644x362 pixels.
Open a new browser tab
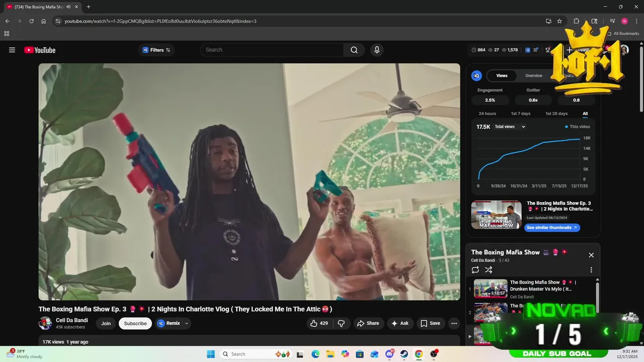pyautogui.click(x=89, y=7)
